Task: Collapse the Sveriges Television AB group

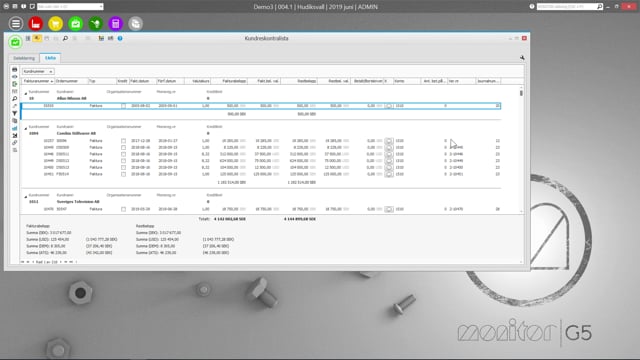Action: 26,197
